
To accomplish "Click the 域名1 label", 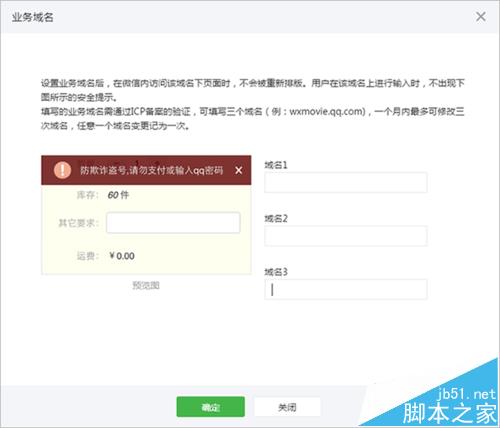I will click(276, 165).
